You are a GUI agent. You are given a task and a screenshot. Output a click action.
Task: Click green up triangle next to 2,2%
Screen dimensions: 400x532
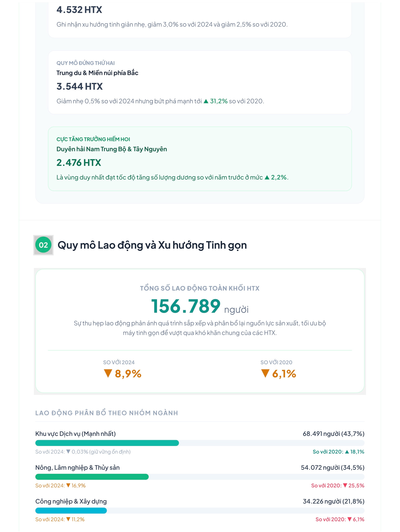(x=267, y=177)
